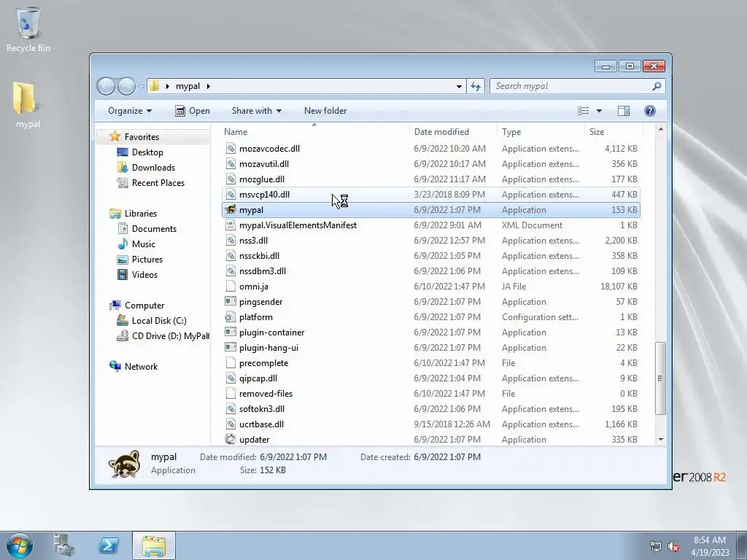The height and width of the screenshot is (560, 747).
Task: Select Desktop in navigation pane
Action: [147, 152]
